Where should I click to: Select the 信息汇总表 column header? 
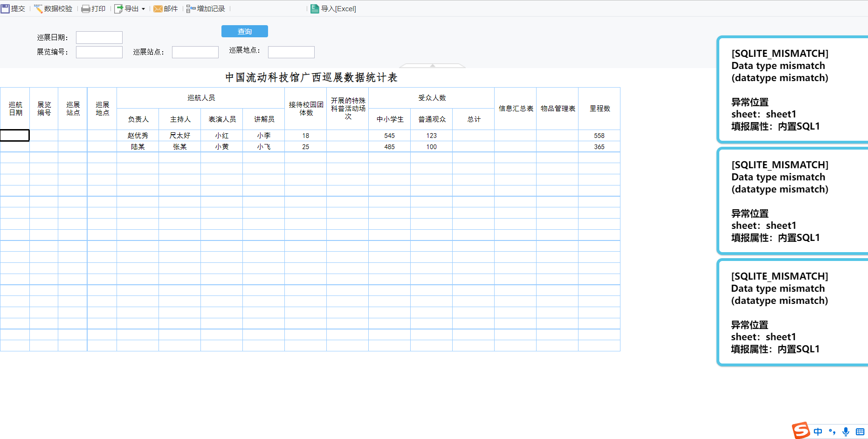tap(516, 109)
